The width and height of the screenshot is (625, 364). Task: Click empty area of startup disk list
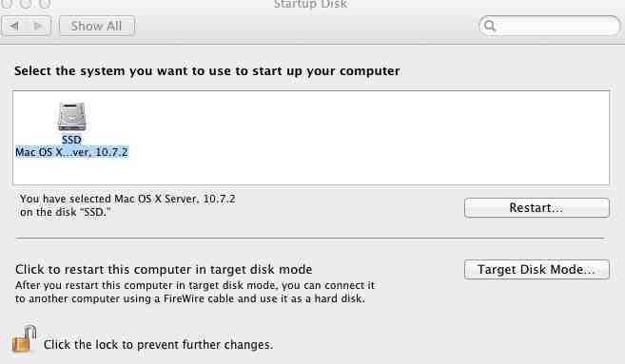pos(359,138)
